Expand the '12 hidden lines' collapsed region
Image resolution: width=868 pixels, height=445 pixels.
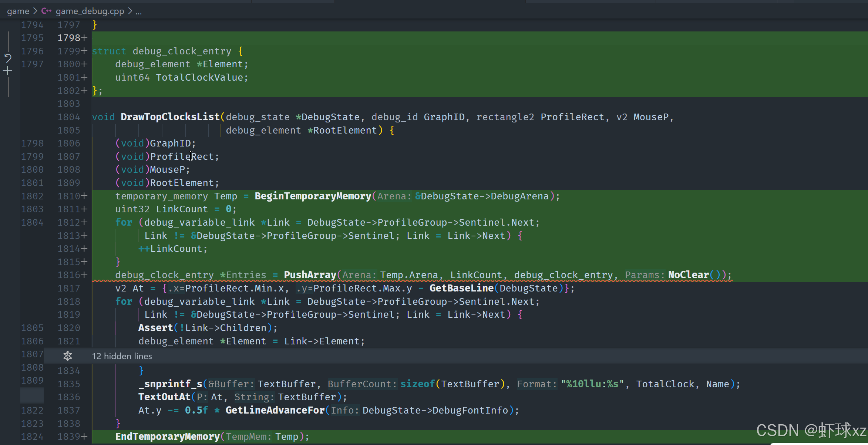122,356
